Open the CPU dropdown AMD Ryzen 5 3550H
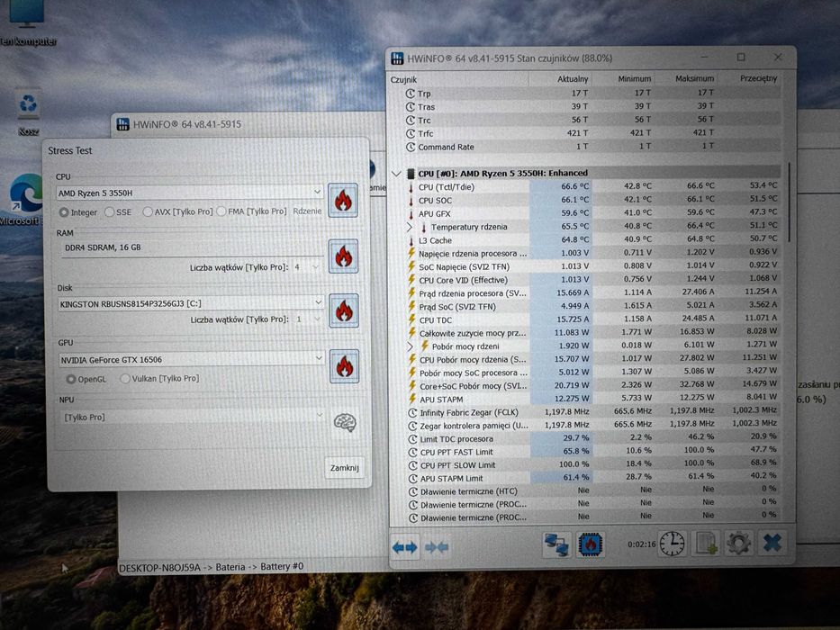This screenshot has width=840, height=630. click(190, 193)
